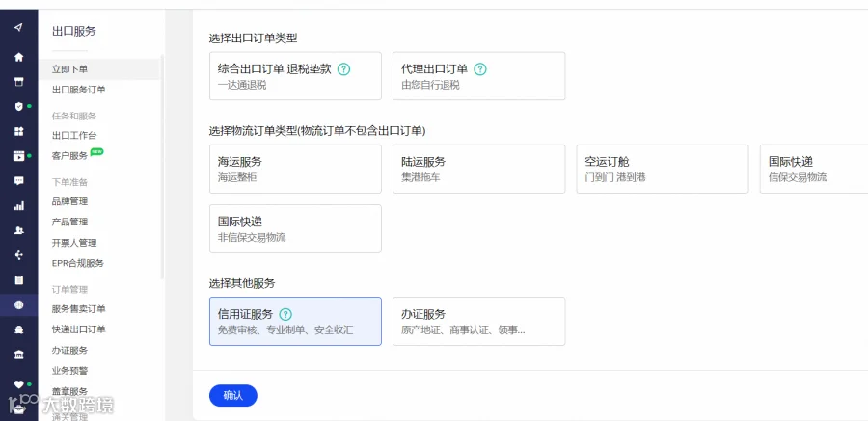
Task: Select the 陆运服务 集港拖车 card
Action: click(478, 169)
